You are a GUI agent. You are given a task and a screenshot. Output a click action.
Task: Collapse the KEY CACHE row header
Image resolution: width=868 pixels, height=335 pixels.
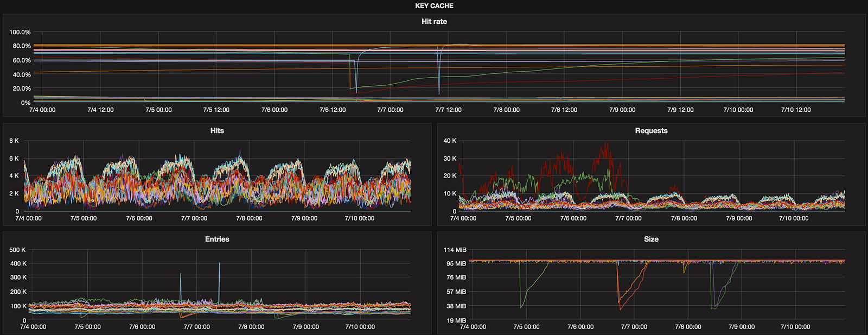pos(434,6)
